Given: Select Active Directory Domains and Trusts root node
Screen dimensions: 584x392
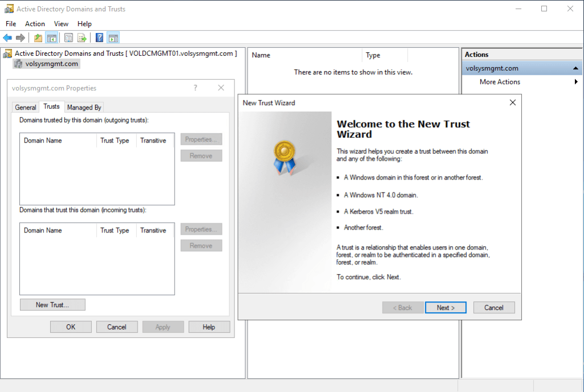Looking at the screenshot, I should click(x=68, y=54).
